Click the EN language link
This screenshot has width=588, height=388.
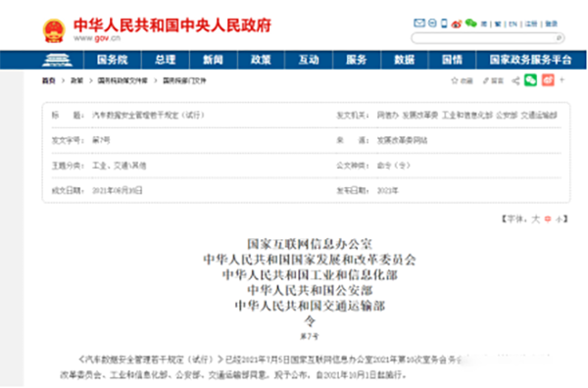[x=513, y=24]
